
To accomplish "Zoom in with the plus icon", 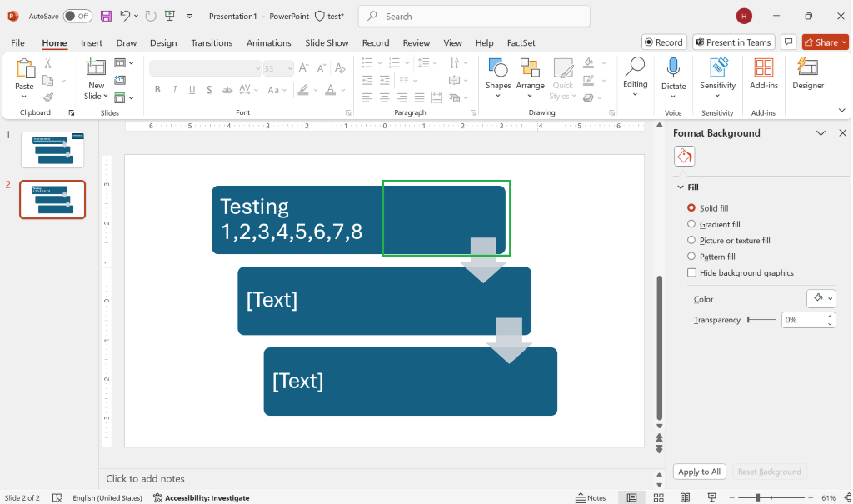I will point(811,497).
